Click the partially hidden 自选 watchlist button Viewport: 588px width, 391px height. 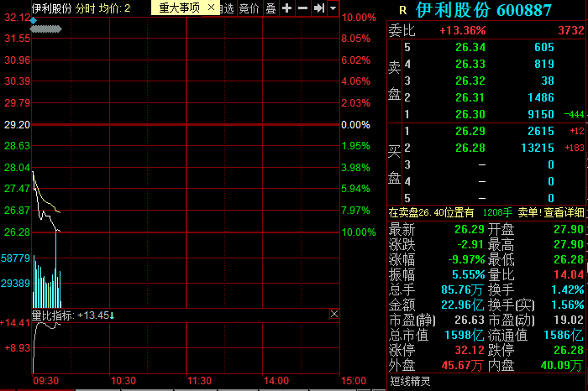coord(228,8)
